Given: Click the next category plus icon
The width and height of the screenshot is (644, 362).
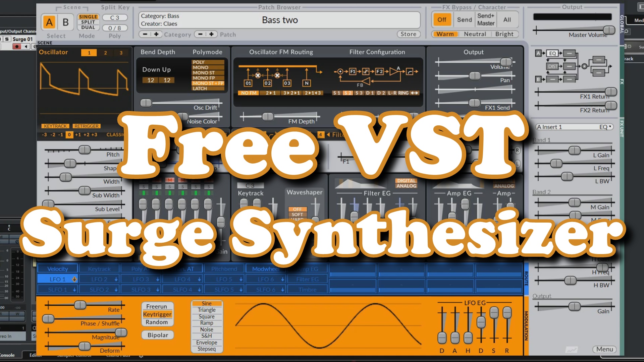Looking at the screenshot, I should 156,34.
